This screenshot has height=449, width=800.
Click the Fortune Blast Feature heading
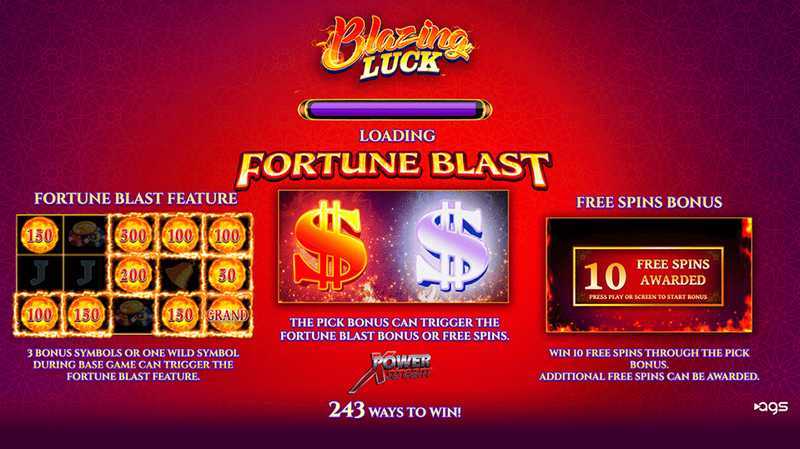coord(136,198)
